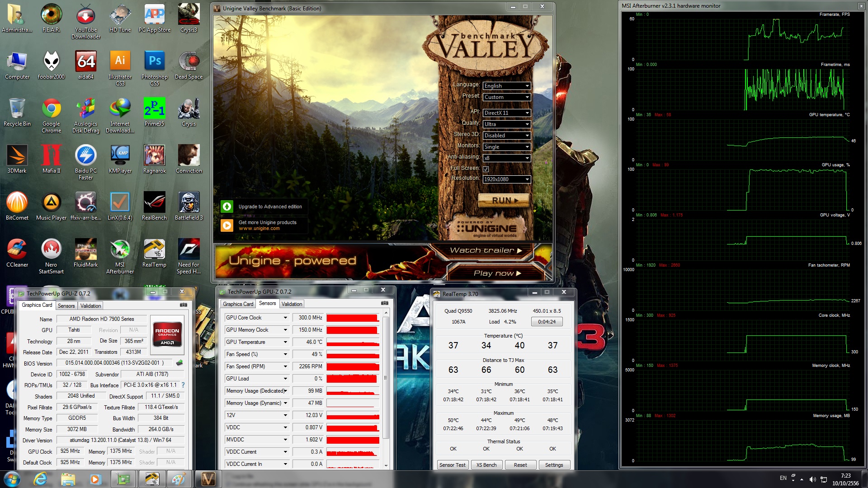Image resolution: width=868 pixels, height=488 pixels.
Task: Open the Quality dropdown set to Ultra
Action: (506, 124)
